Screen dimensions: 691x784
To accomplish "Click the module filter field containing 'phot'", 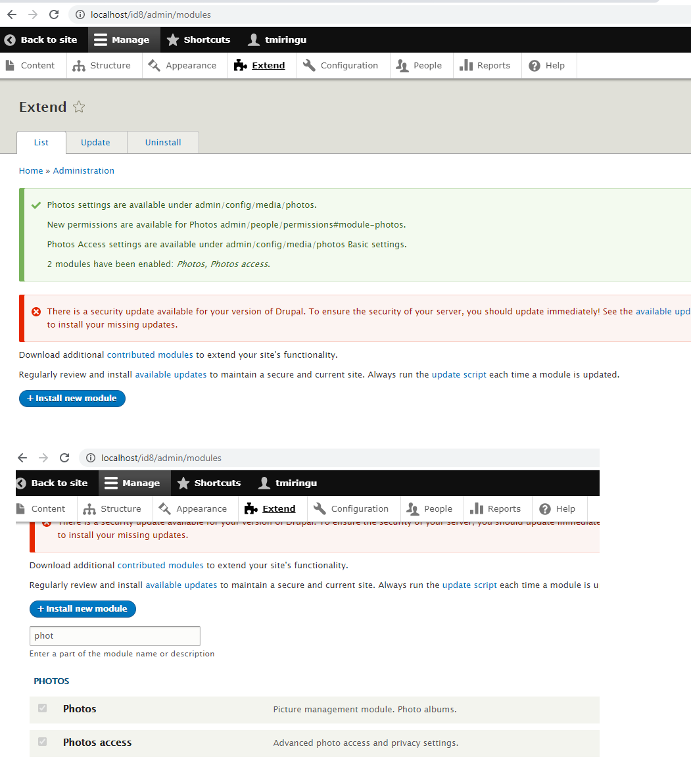I will pyautogui.click(x=115, y=636).
